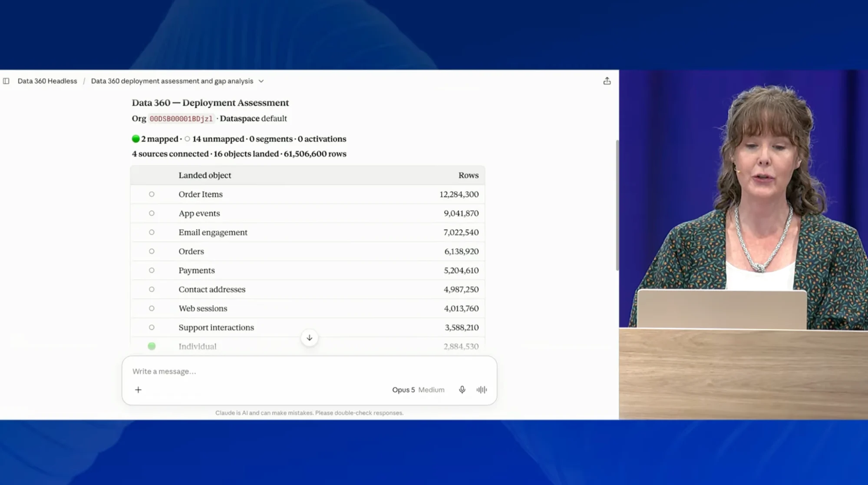Click the share icon at top right
Image resolution: width=868 pixels, height=485 pixels.
(607, 81)
